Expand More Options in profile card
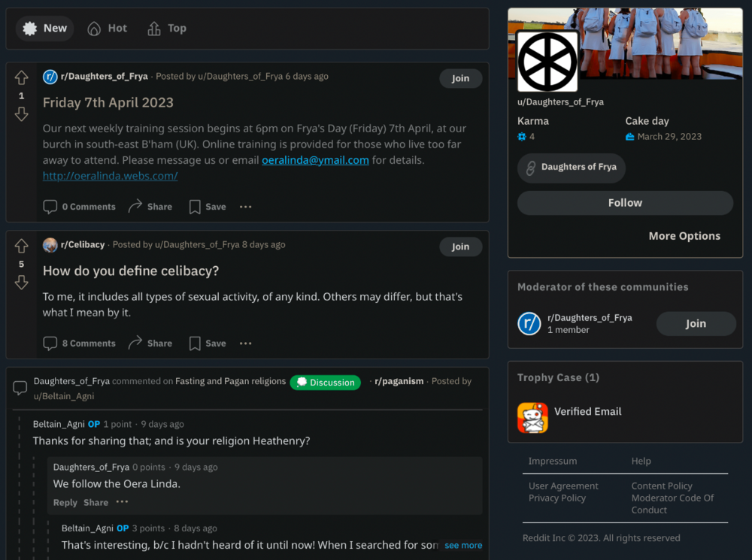This screenshot has height=560, width=752. tap(684, 236)
